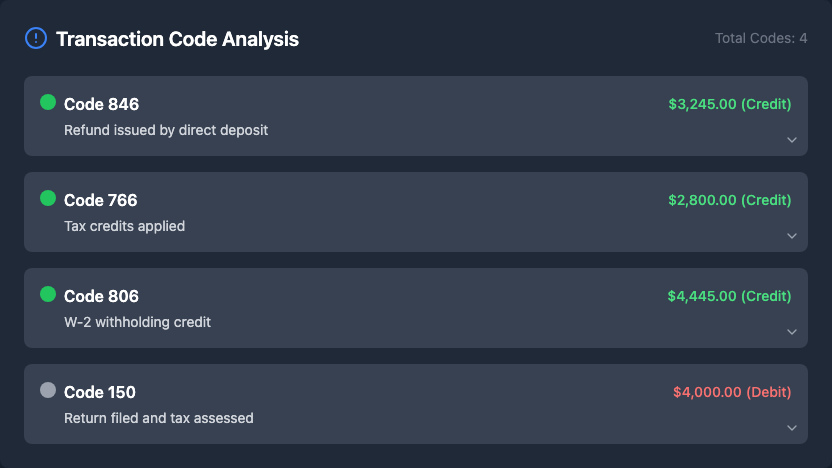Click the green status dot for Code 806

(x=48, y=294)
